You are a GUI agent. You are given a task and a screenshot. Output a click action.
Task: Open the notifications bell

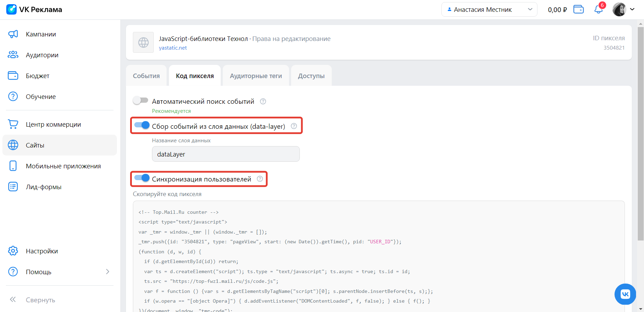(x=599, y=9)
